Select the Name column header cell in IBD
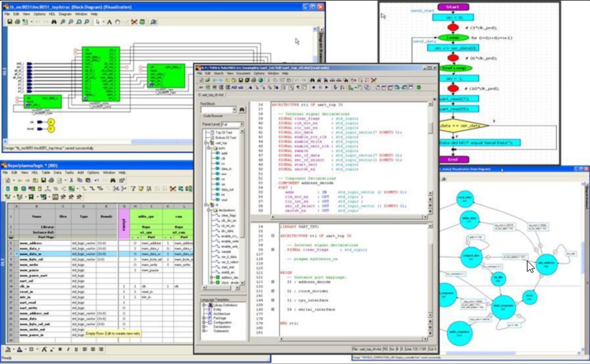 pos(37,216)
